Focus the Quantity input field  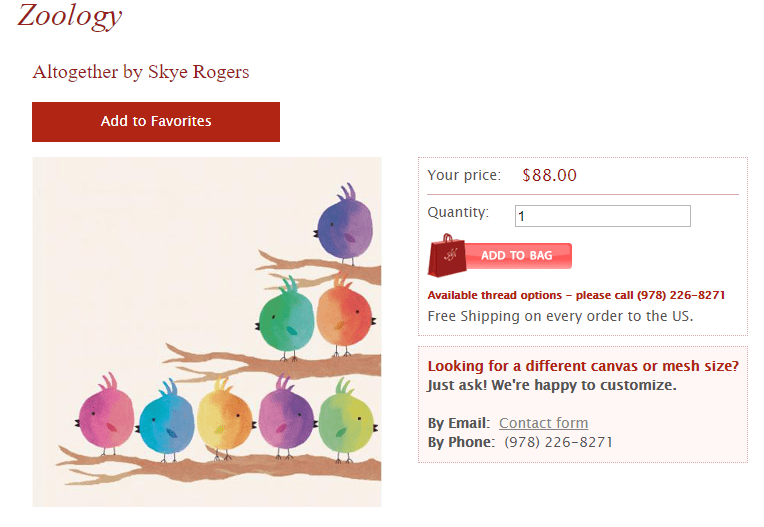coord(602,216)
